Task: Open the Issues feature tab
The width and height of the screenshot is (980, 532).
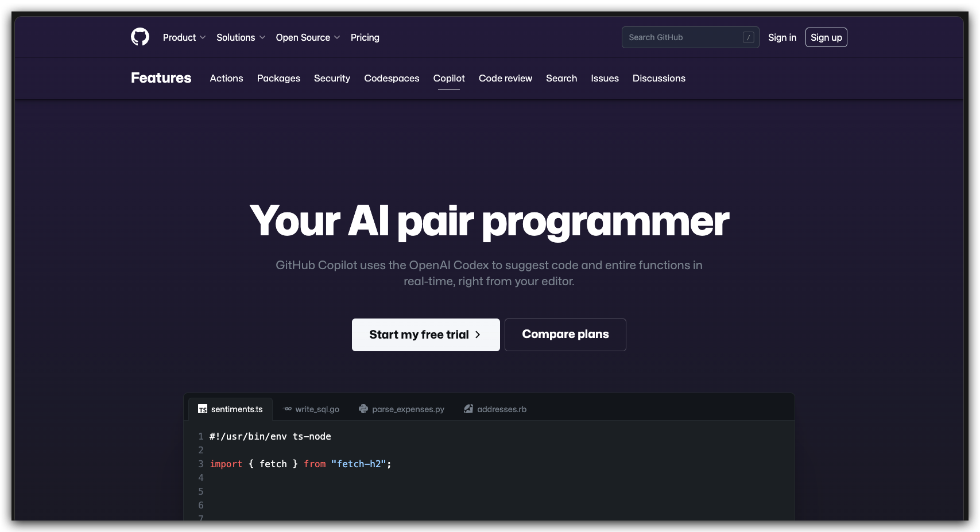Action: tap(605, 78)
